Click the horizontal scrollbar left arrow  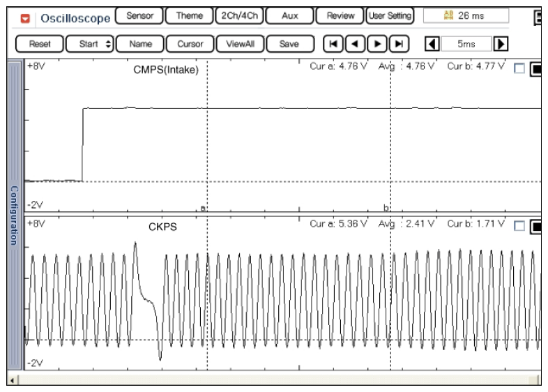10,380
